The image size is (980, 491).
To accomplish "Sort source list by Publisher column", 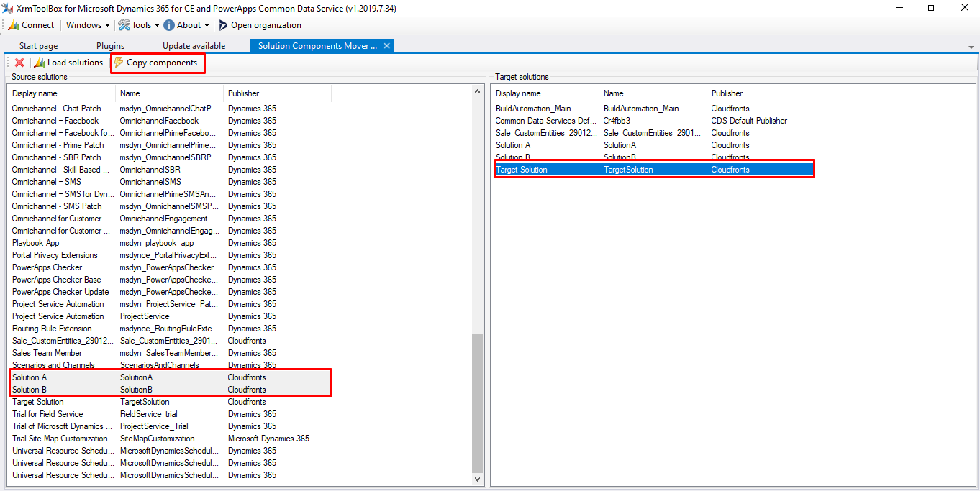I will tap(277, 93).
